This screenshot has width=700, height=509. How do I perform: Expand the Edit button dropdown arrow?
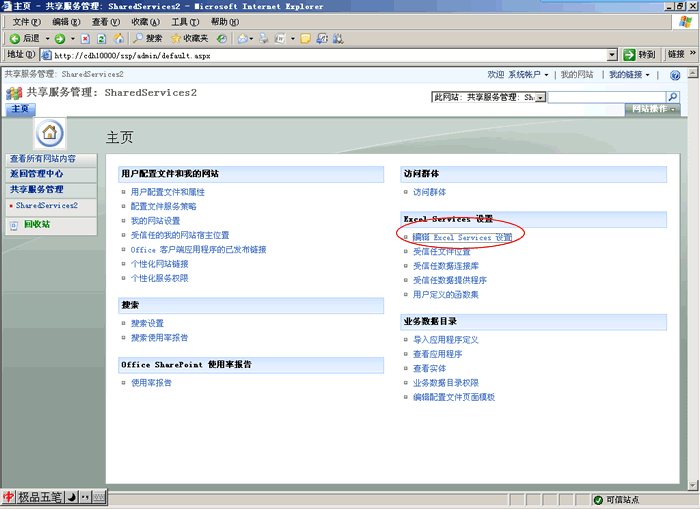click(293, 39)
